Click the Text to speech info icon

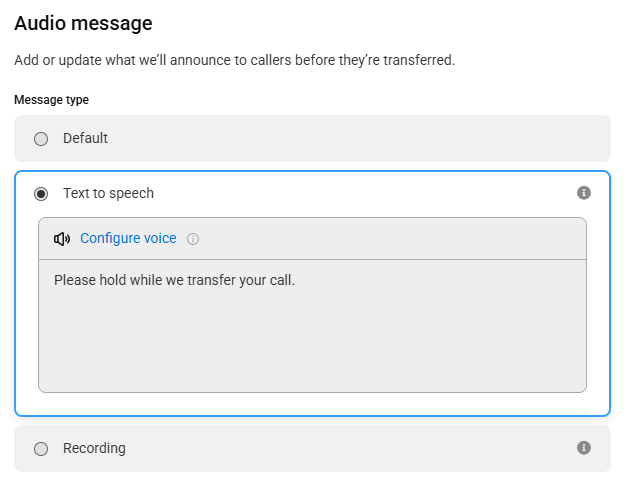pyautogui.click(x=584, y=193)
